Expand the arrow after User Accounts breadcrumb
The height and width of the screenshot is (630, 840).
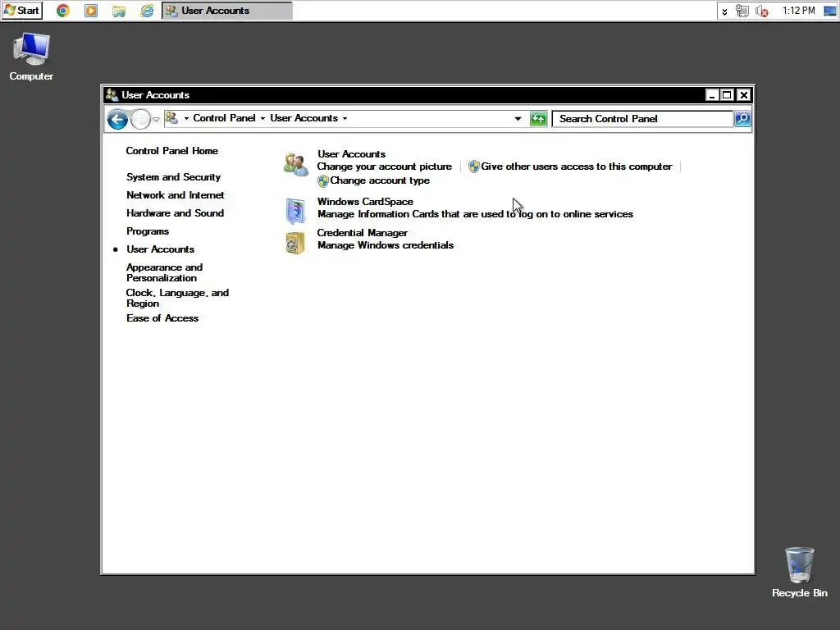pos(345,118)
